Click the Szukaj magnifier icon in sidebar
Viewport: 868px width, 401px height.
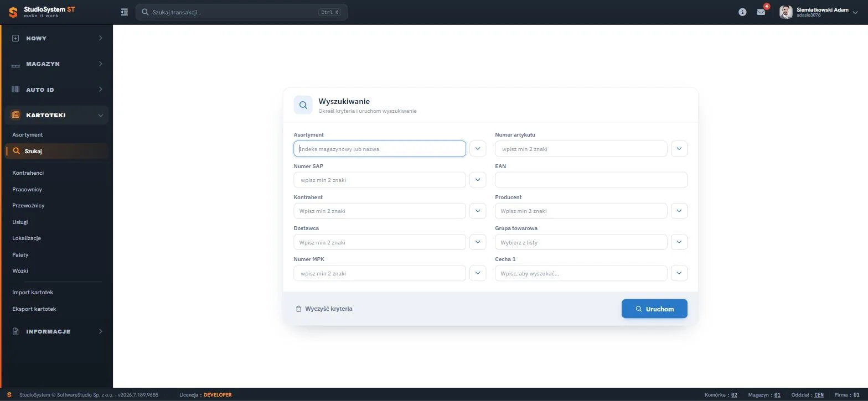click(x=17, y=151)
